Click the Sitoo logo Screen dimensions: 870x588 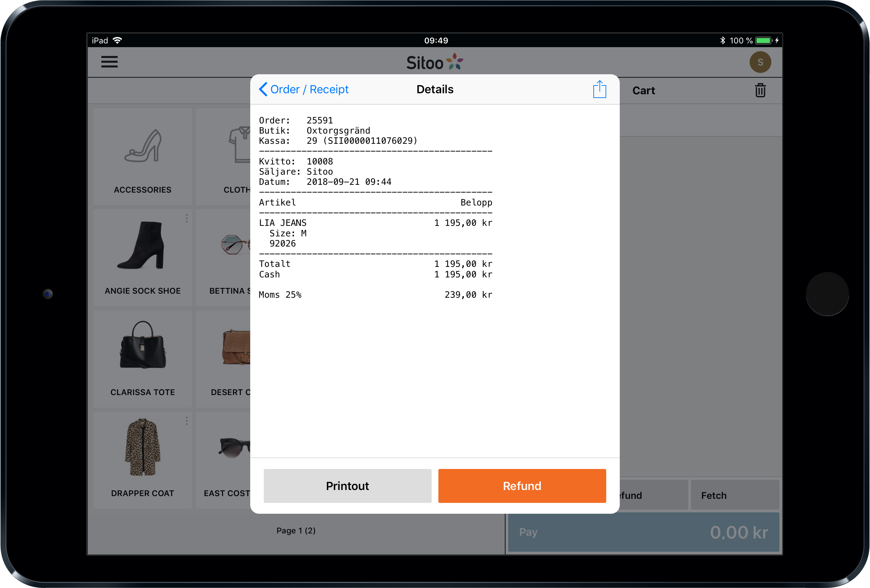[435, 62]
